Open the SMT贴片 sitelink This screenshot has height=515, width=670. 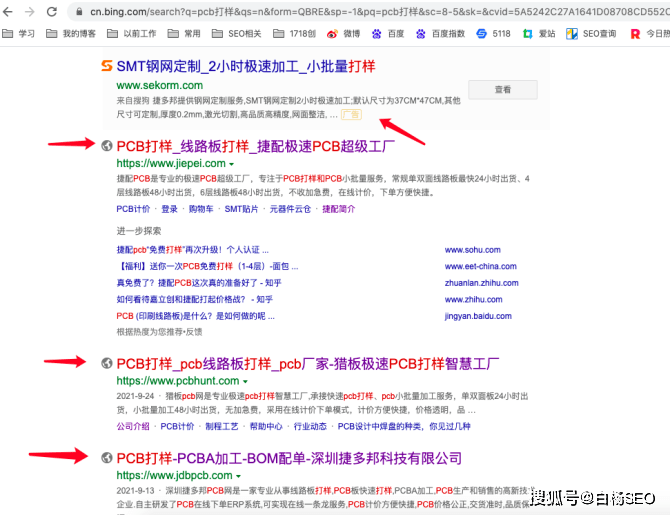coord(241,209)
